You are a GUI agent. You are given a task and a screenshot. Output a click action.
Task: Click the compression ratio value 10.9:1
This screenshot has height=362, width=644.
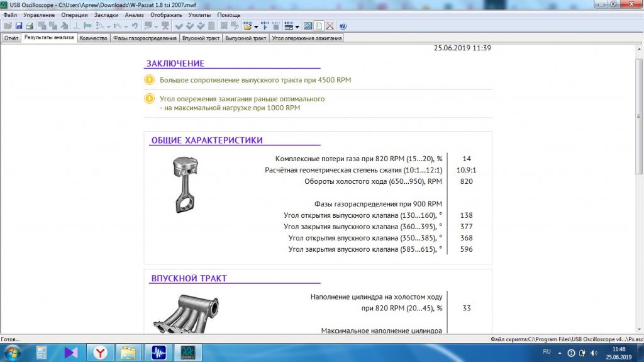[x=466, y=170]
